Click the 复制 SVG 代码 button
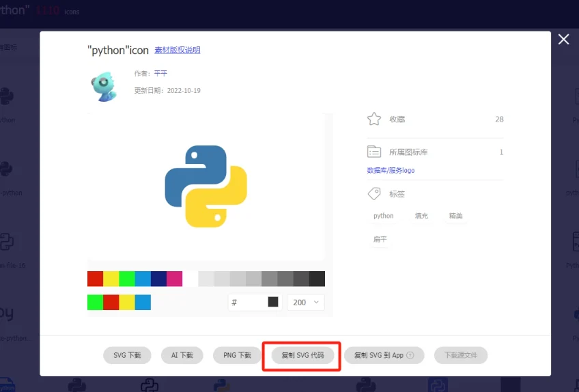 coord(302,355)
